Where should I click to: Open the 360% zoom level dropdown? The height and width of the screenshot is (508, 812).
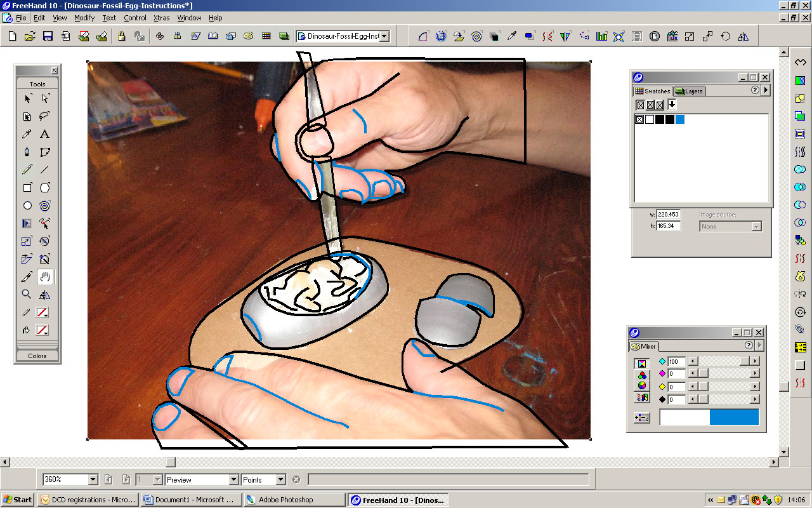click(93, 480)
